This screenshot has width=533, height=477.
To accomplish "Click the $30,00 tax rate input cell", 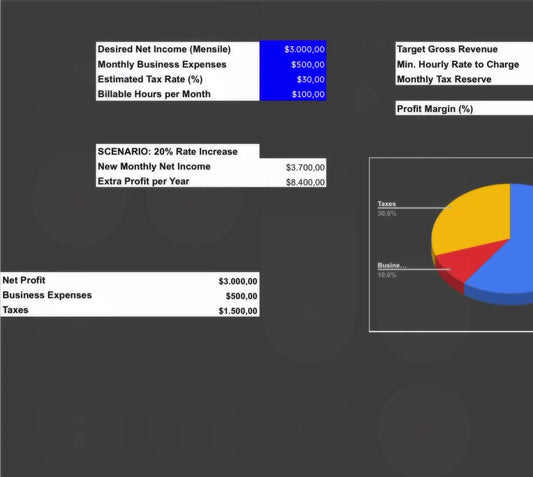I will [x=293, y=79].
